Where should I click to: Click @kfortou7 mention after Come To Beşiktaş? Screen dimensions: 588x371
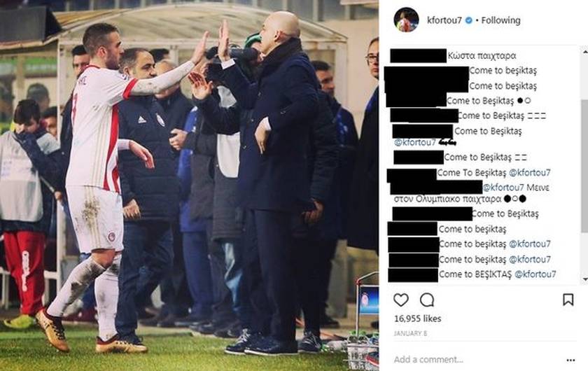point(529,173)
